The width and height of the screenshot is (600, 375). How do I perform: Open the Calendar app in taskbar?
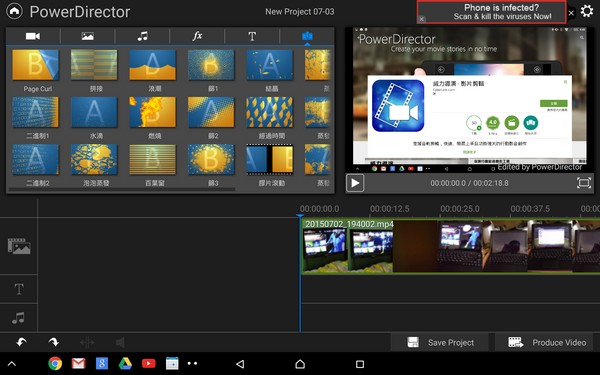click(172, 363)
